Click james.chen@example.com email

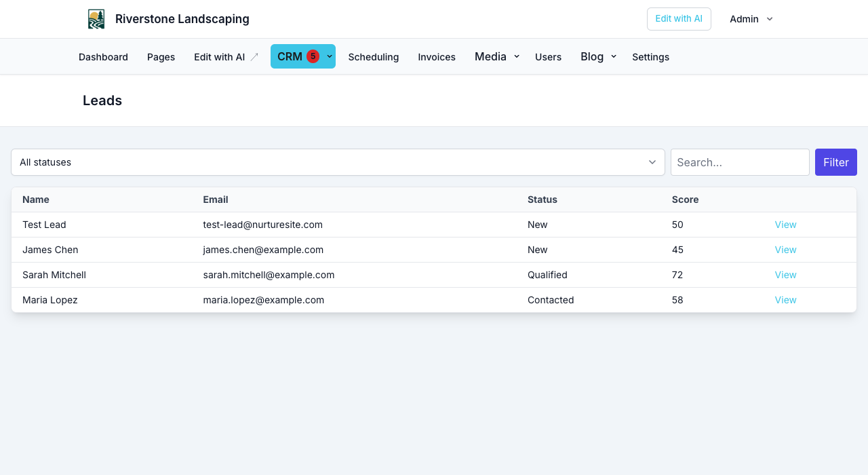263,250
